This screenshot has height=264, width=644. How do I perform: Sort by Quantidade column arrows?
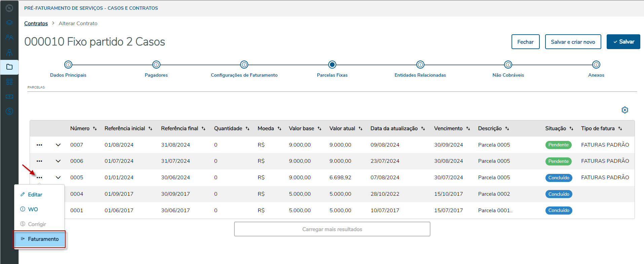(248, 128)
